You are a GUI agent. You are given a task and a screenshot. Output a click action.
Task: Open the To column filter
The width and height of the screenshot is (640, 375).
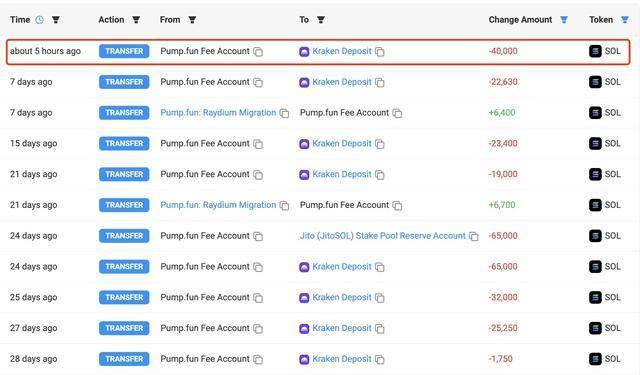click(x=321, y=20)
